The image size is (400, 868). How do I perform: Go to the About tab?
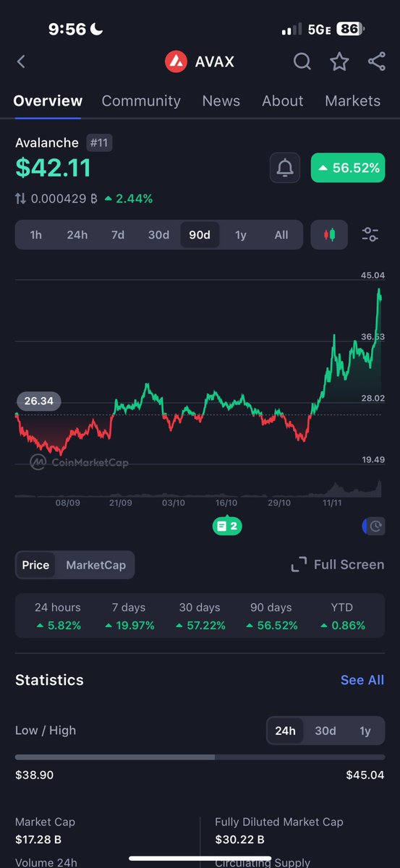(283, 101)
